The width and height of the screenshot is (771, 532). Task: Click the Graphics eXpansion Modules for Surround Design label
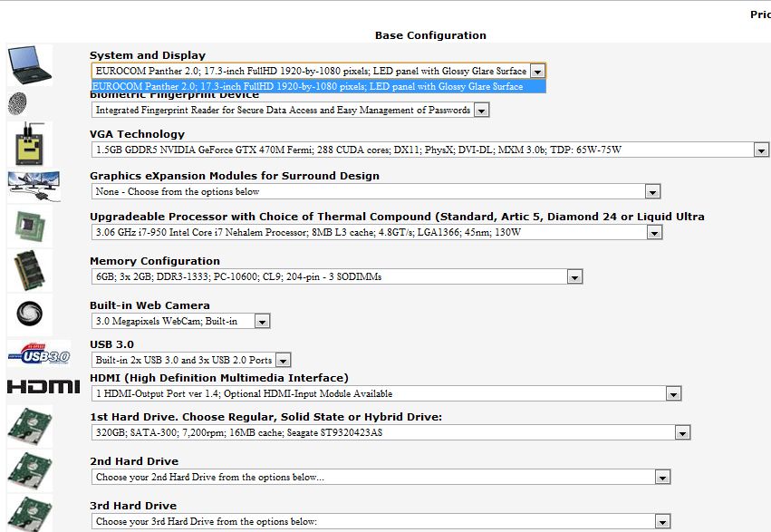tap(235, 176)
